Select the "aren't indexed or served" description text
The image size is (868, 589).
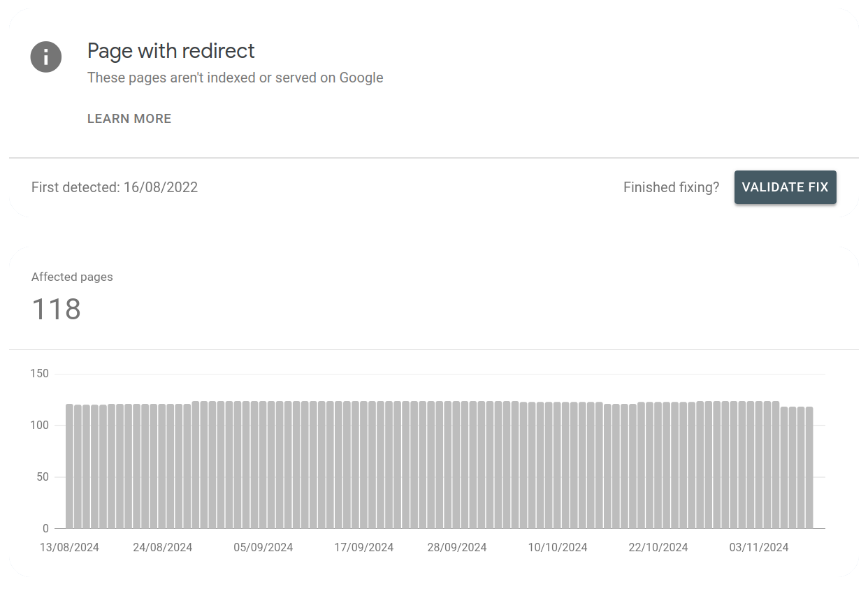[235, 78]
